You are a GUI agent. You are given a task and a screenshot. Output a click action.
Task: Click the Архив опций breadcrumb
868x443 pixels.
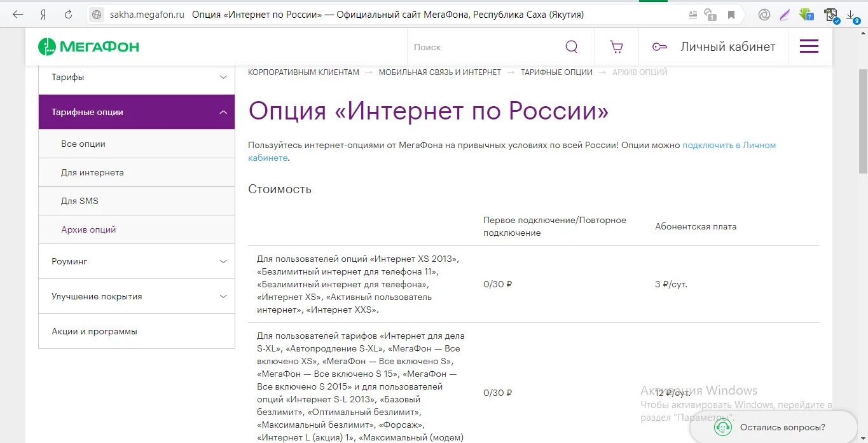tap(640, 72)
